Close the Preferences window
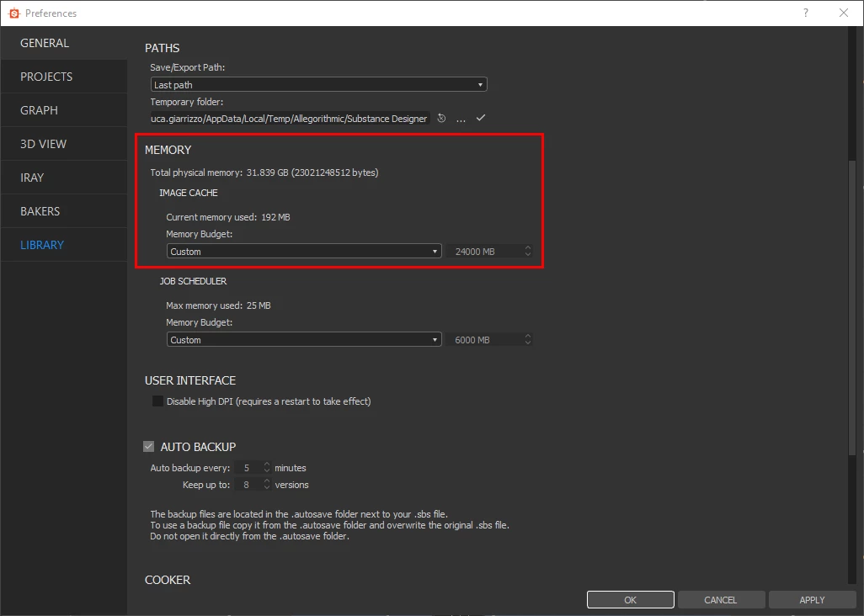Viewport: 864px width, 616px height. (x=844, y=13)
